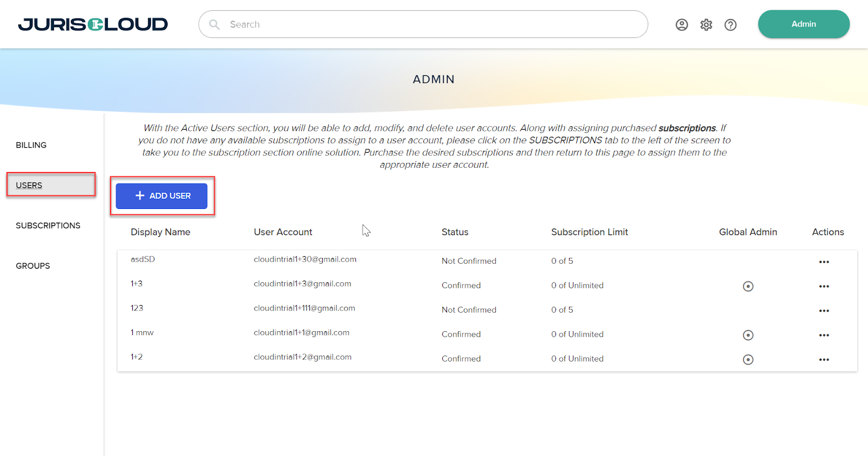Open actions ellipsis for 1 mnw
Screen dimensions: 868x456
tap(824, 335)
